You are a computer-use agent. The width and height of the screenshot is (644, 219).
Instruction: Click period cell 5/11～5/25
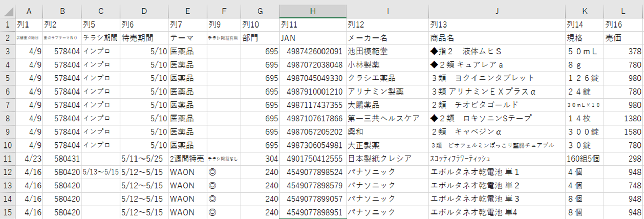(144, 158)
